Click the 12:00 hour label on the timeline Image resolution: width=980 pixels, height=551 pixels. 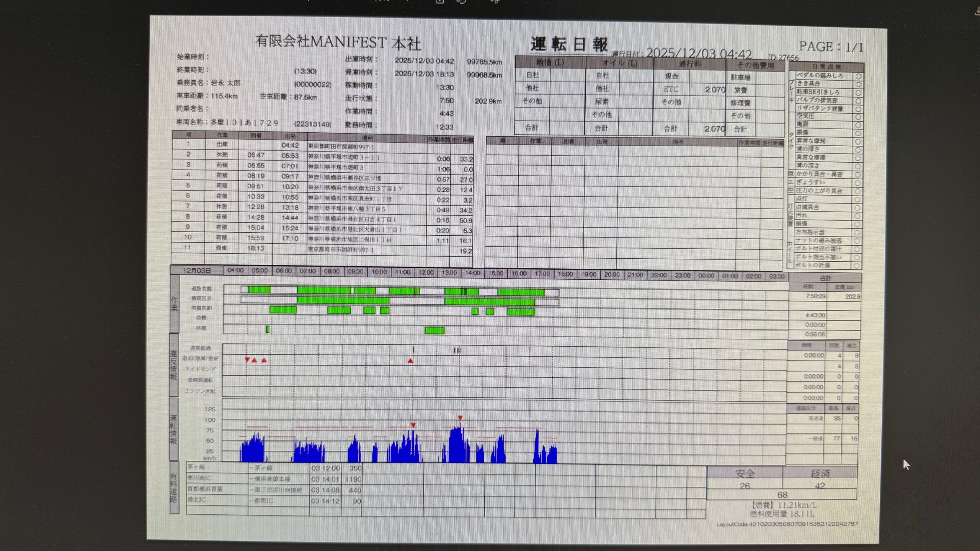(426, 272)
